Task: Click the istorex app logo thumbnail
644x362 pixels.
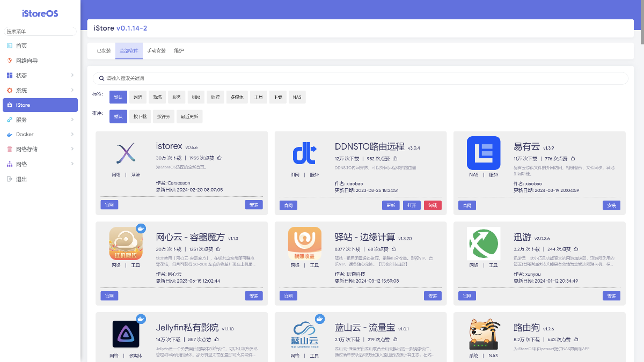Action: click(125, 153)
